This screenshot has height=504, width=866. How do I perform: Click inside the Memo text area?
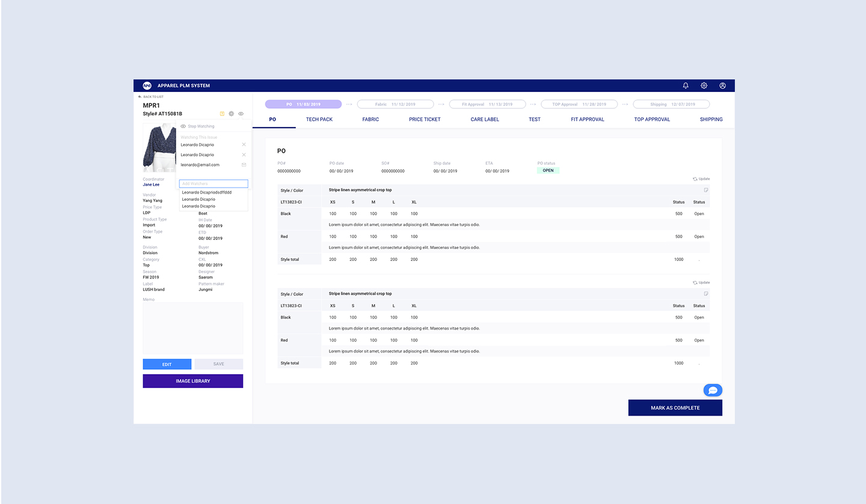(x=192, y=328)
